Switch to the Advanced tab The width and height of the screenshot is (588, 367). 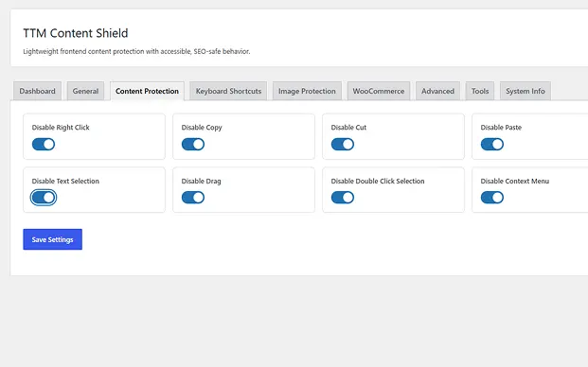tap(437, 91)
